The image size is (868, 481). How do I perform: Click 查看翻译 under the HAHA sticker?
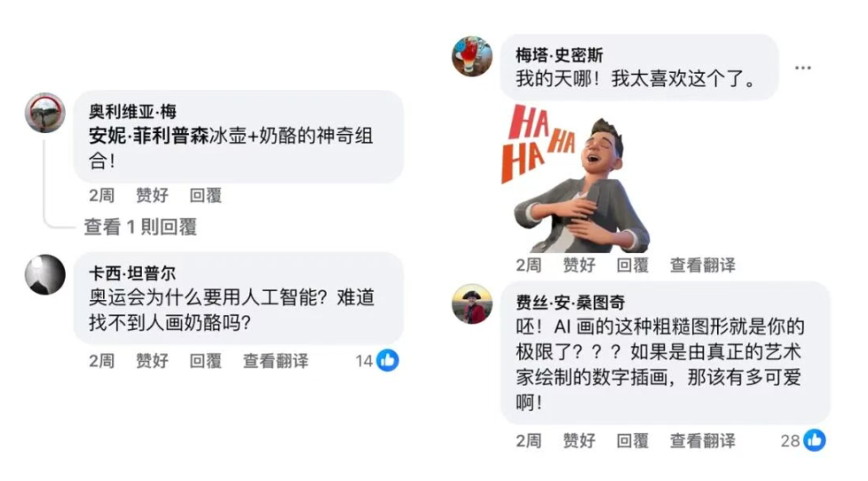(x=703, y=265)
